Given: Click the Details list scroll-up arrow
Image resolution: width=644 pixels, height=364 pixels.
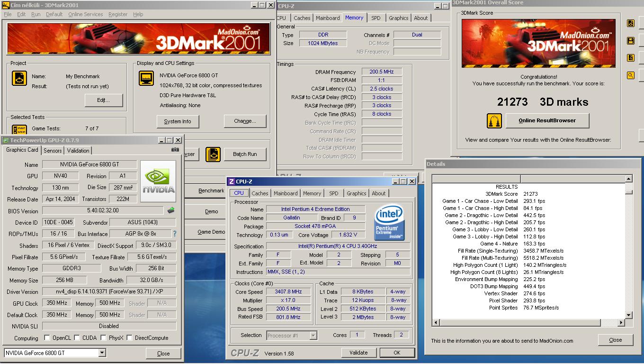Looking at the screenshot, I should pos(629,179).
